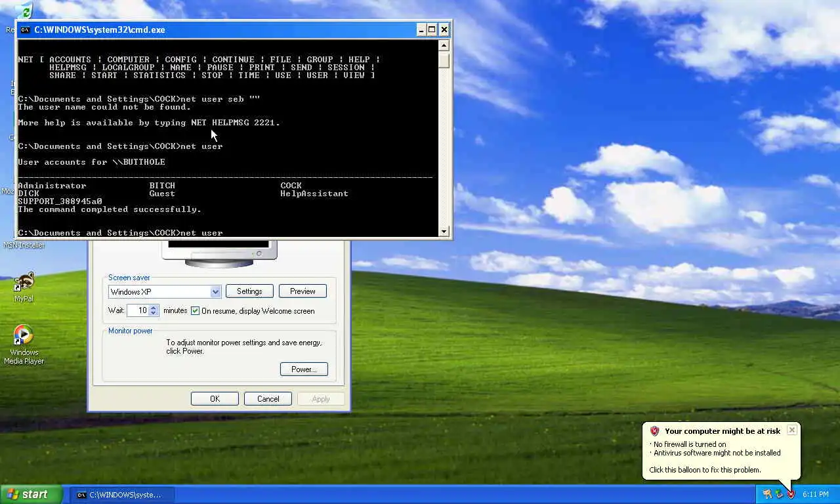Click the 'Monitor power' group label

[131, 331]
